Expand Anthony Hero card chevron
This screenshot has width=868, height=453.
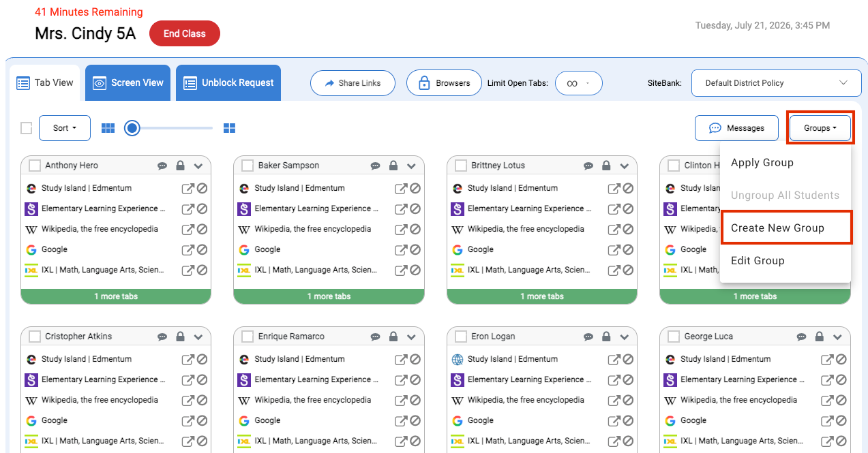point(198,166)
